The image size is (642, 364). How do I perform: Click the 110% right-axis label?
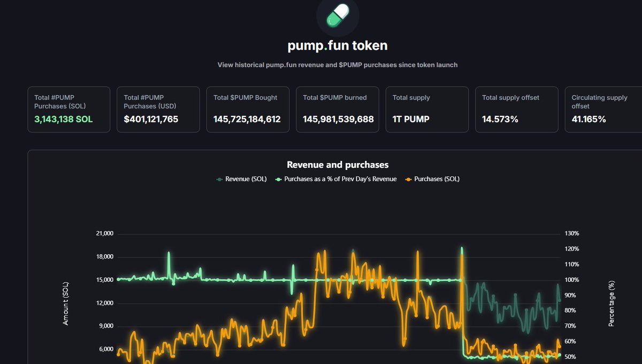pyautogui.click(x=572, y=265)
